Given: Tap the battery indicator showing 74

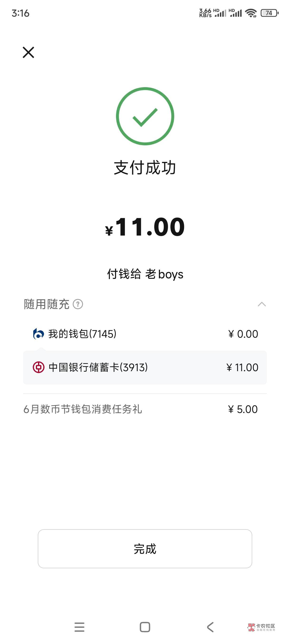Looking at the screenshot, I should coord(269,13).
